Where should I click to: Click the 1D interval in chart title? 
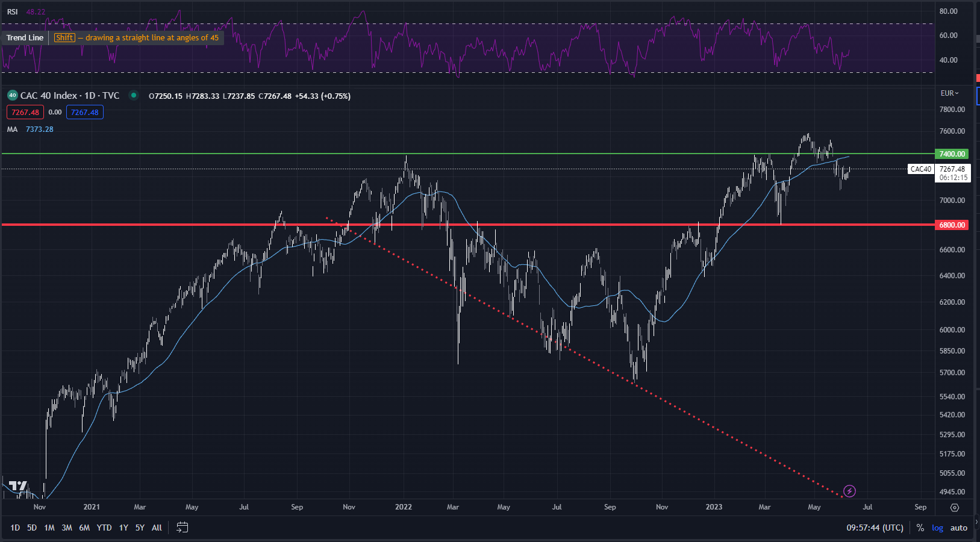coord(90,96)
